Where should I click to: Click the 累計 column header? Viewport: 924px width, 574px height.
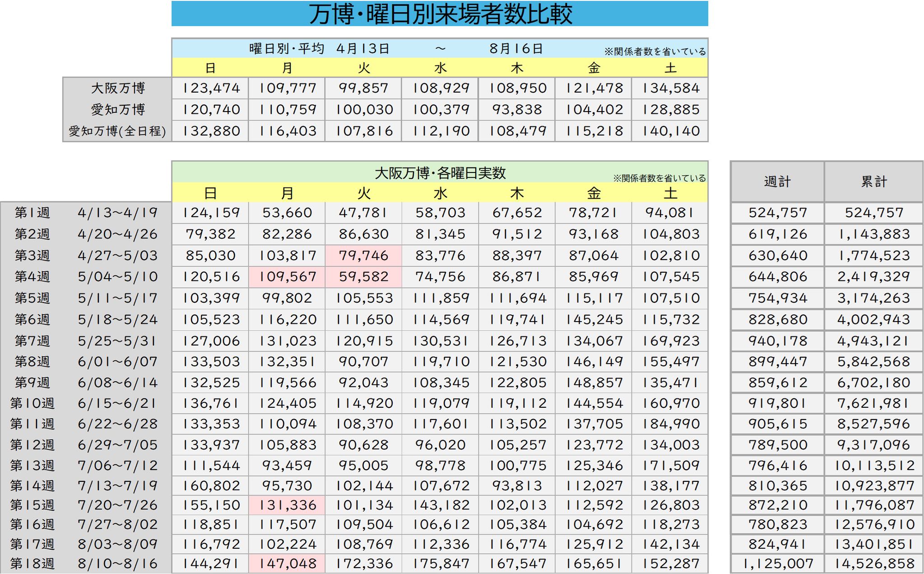click(874, 182)
